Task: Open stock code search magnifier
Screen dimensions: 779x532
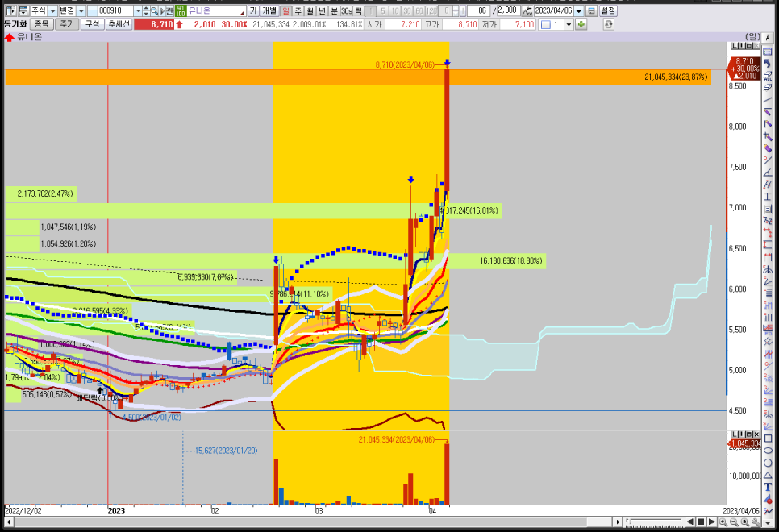Action: [x=155, y=10]
